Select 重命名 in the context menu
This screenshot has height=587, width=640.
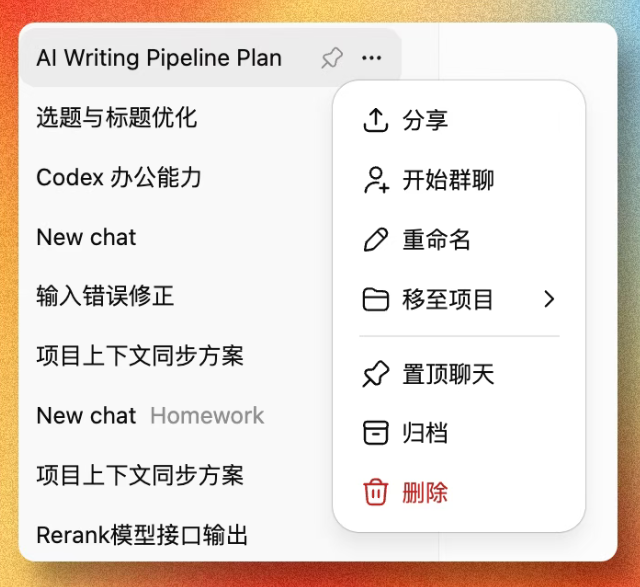pyautogui.click(x=459, y=240)
